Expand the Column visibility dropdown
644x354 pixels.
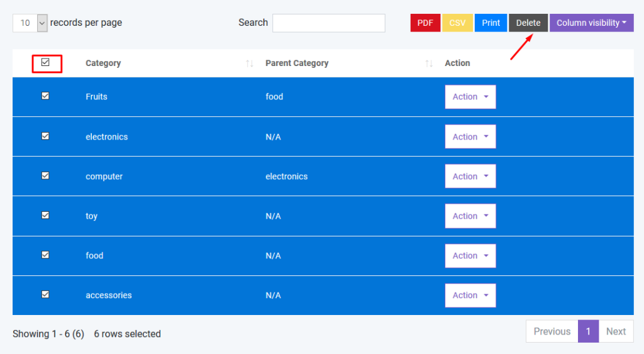coord(591,23)
